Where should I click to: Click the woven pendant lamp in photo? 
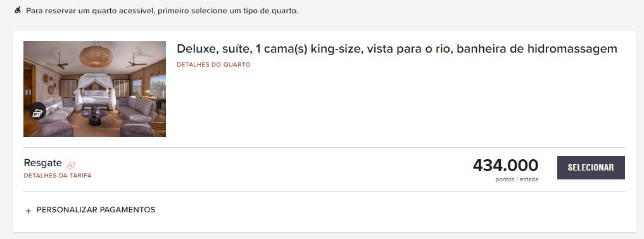pyautogui.click(x=96, y=56)
